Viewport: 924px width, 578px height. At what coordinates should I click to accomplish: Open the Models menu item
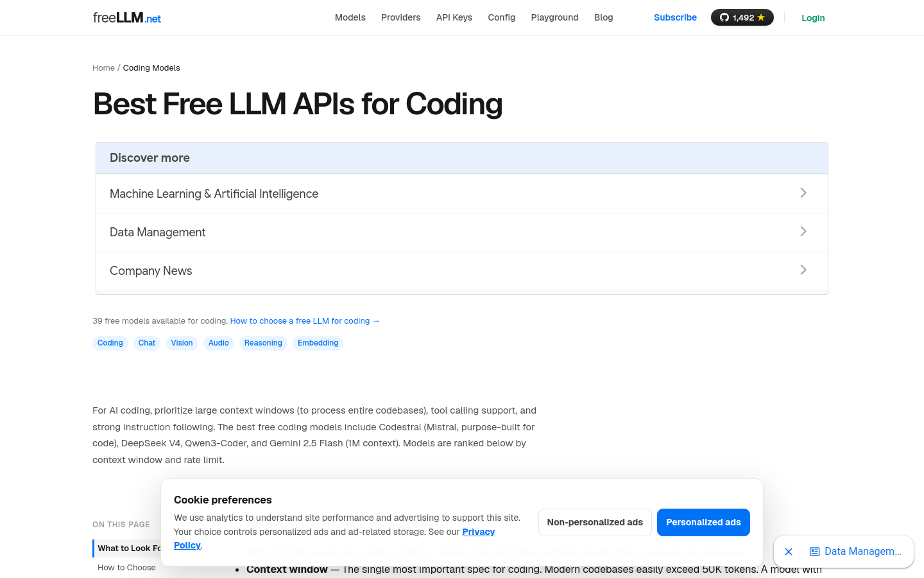(x=350, y=17)
